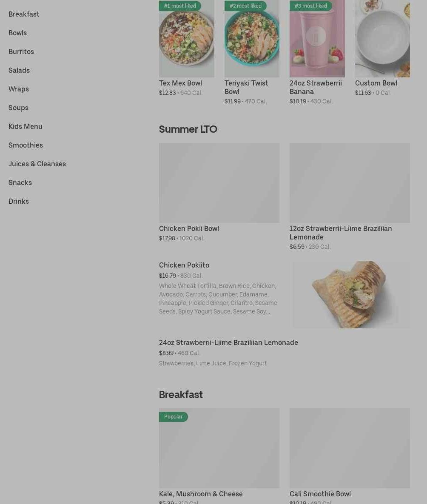This screenshot has width=427, height=504.
Task: Click the Popular badge on breakfast item
Action: pos(173,416)
